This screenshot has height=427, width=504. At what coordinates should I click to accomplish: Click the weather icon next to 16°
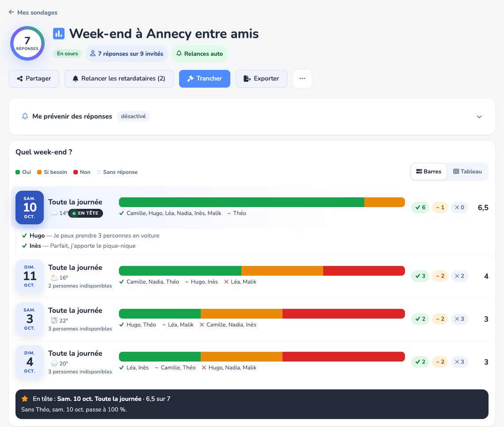tap(54, 277)
